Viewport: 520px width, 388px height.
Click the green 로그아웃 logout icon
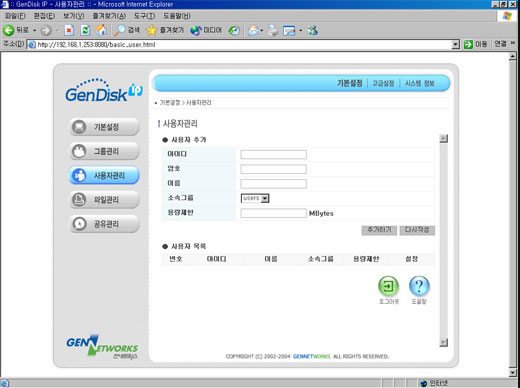[x=388, y=286]
